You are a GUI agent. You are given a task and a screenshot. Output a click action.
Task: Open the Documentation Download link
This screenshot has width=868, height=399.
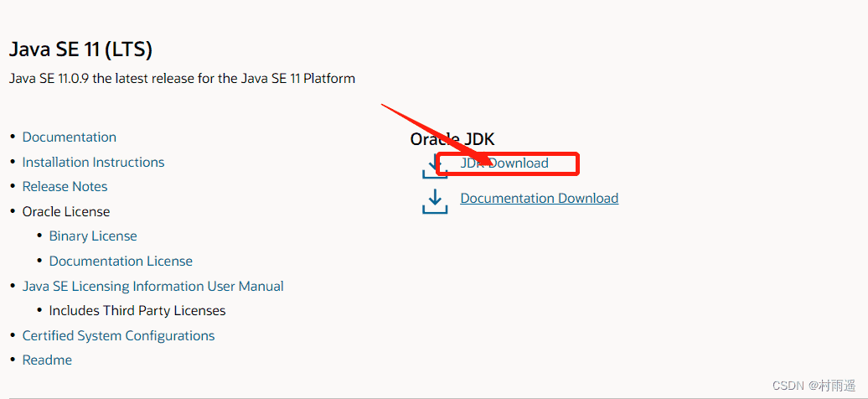[x=539, y=199]
